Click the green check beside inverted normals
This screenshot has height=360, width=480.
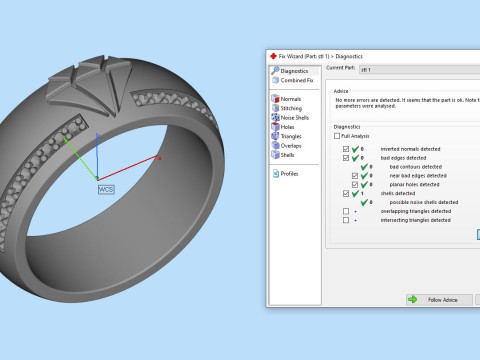355,149
